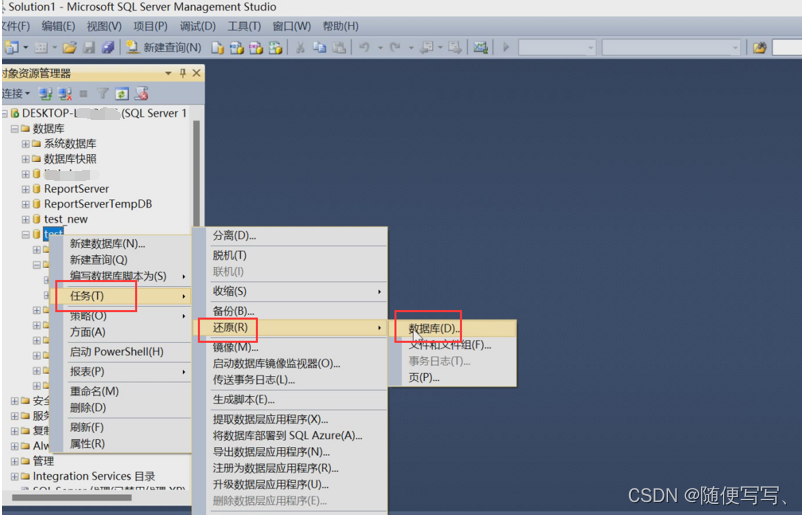Expand the test_new database node
The width and height of the screenshot is (802, 515).
coord(25,219)
